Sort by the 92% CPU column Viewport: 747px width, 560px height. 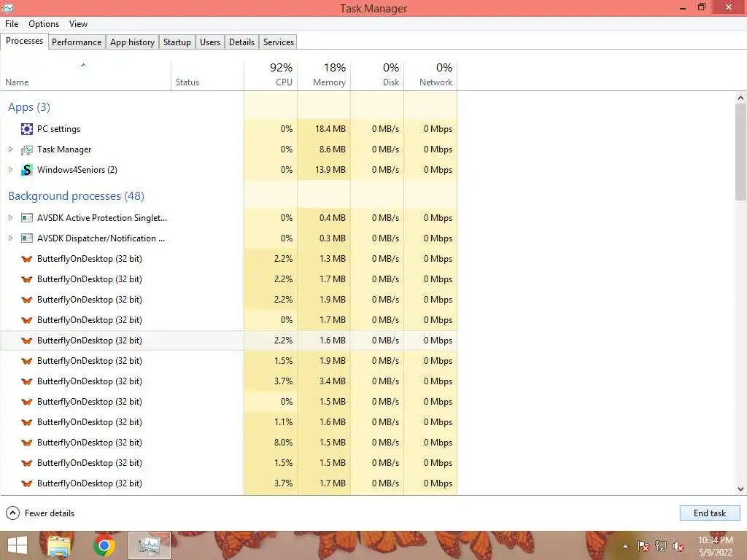[x=271, y=76]
